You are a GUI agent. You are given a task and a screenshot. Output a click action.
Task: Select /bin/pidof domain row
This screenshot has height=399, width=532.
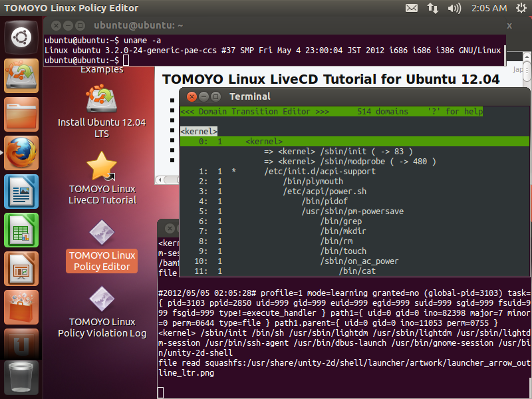[354, 201]
